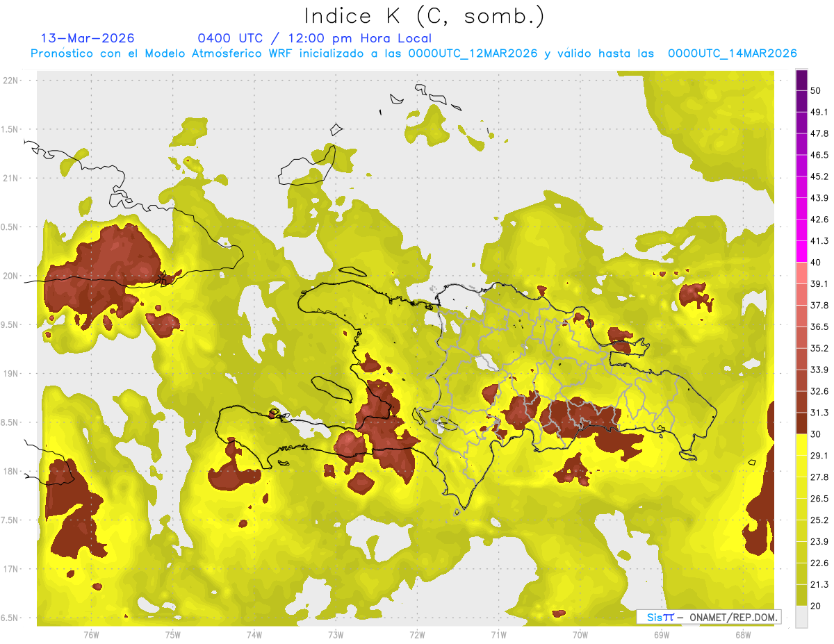The width and height of the screenshot is (834, 644).
Task: Pick the magenta segment between 40 and 41.3
Action: pos(801,251)
